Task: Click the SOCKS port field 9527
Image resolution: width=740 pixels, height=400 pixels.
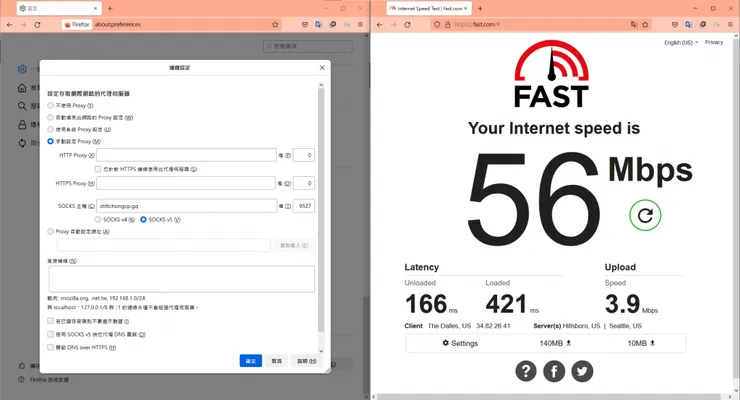Action: tap(304, 206)
